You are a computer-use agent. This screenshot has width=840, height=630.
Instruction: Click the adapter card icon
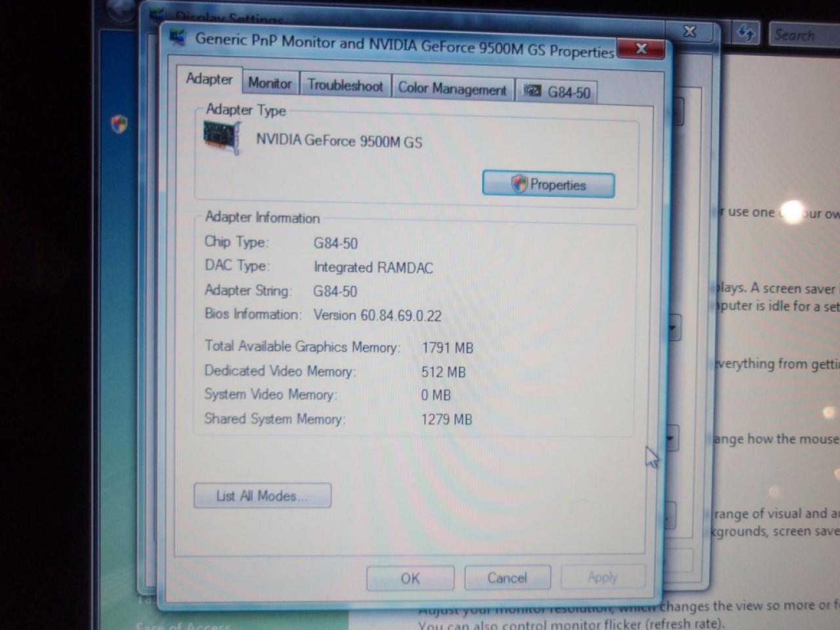coord(222,137)
